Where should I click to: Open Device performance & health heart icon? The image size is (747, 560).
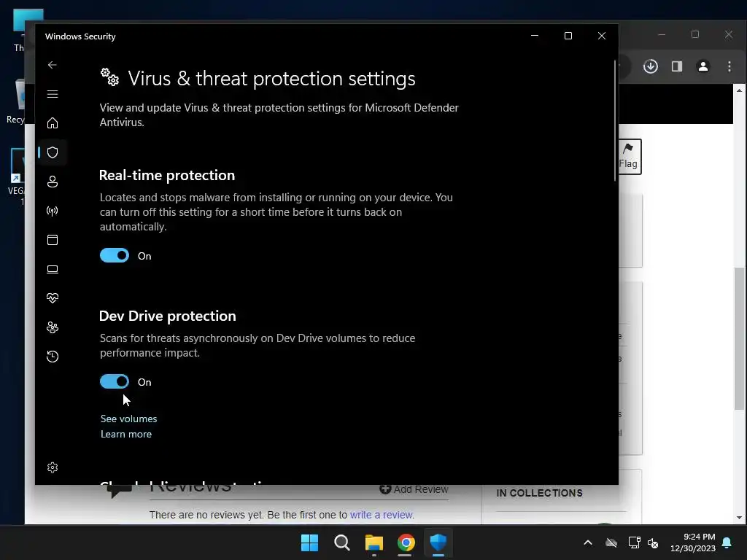[53, 298]
